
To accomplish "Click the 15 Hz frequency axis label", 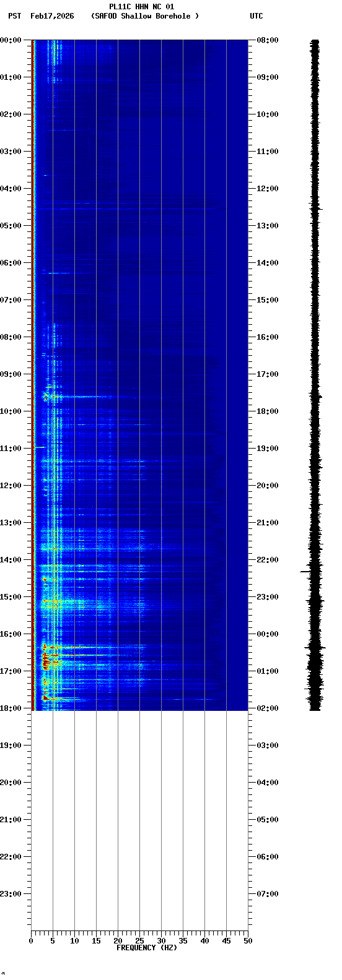I will 96,941.
